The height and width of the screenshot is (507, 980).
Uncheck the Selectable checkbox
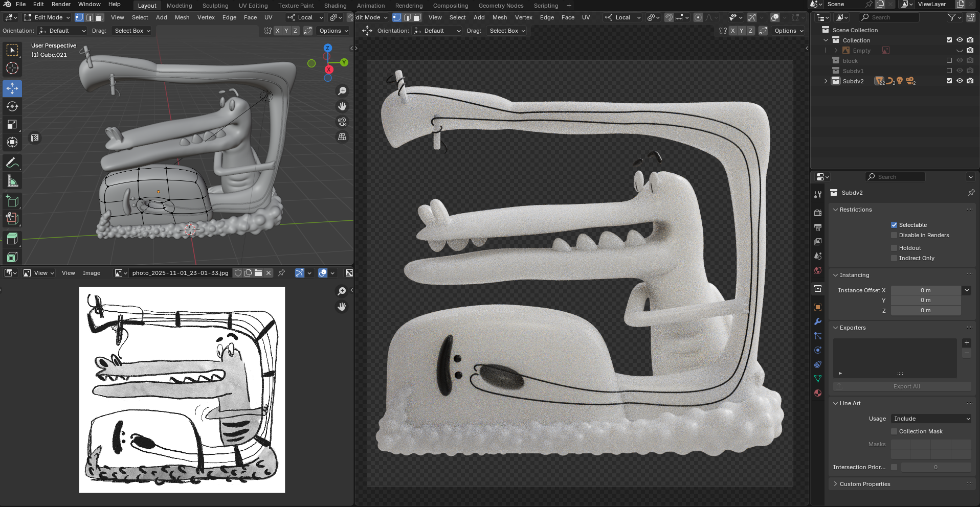(894, 225)
